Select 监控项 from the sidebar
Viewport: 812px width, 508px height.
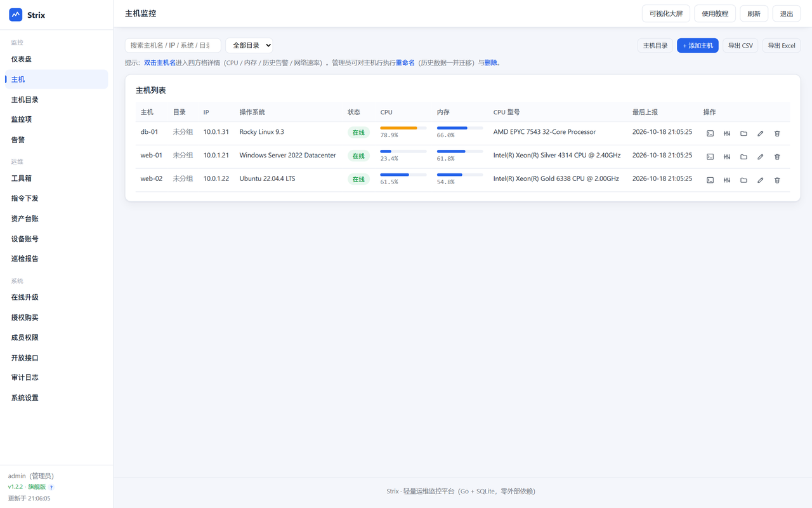coord(56,119)
